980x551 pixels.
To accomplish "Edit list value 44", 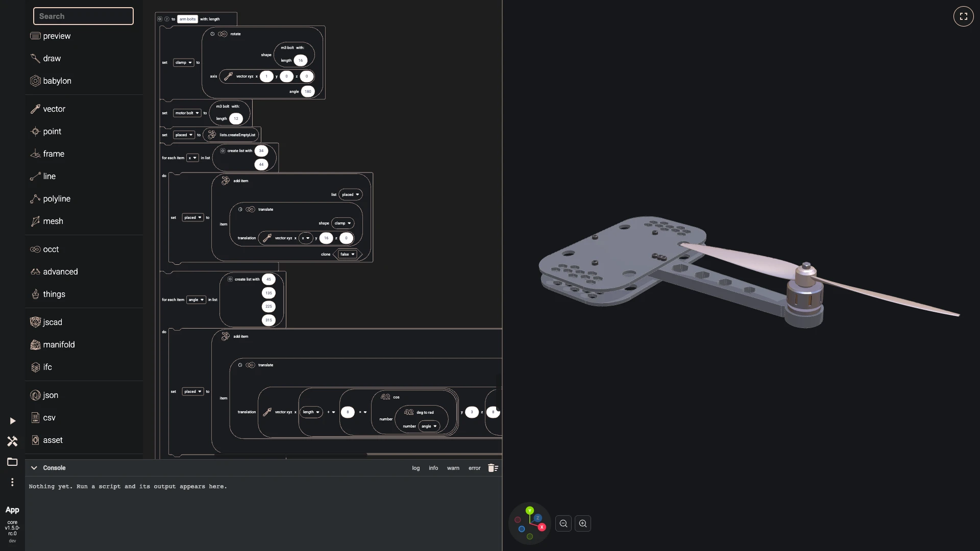I will pyautogui.click(x=261, y=165).
